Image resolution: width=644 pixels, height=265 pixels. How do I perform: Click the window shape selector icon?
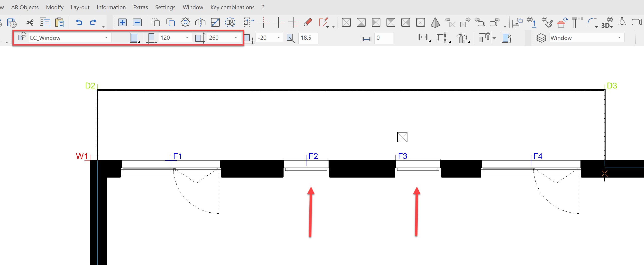click(135, 38)
